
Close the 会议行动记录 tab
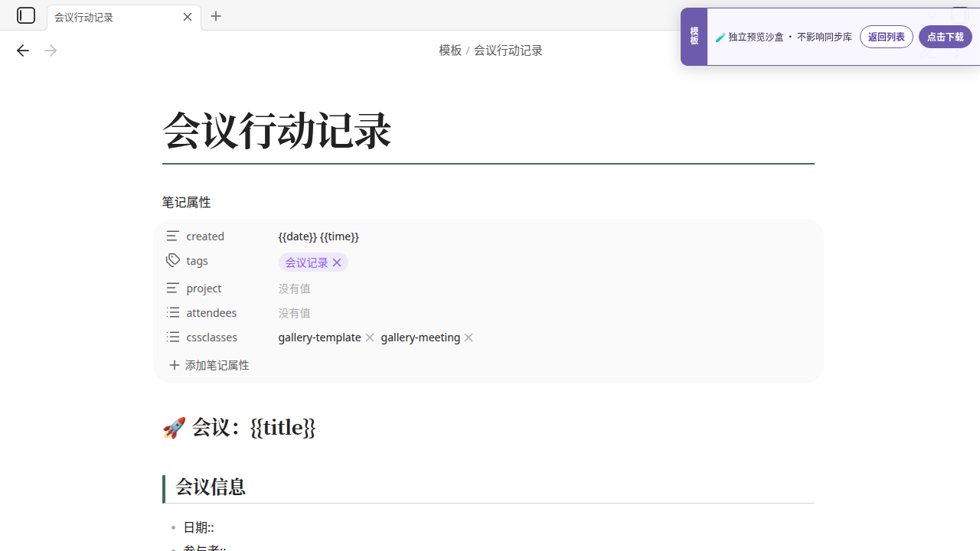(x=188, y=17)
